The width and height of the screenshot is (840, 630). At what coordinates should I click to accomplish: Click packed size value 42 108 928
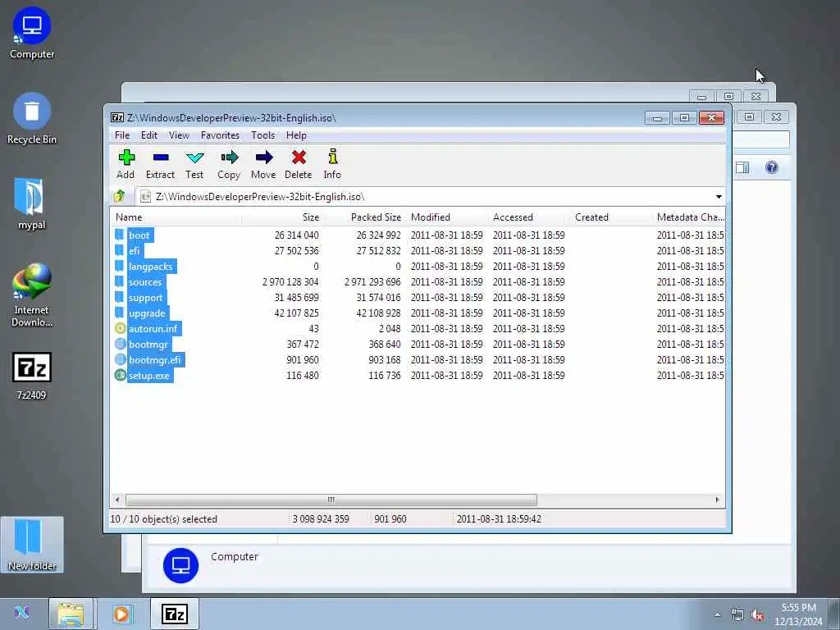coord(378,313)
